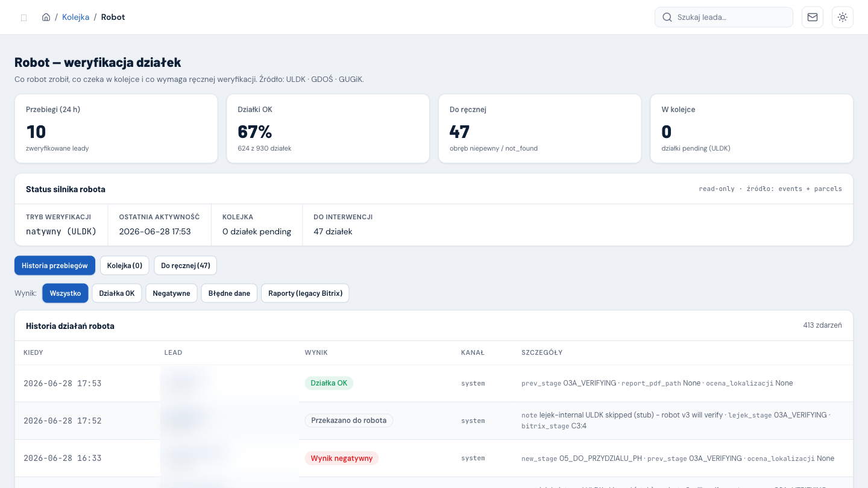
Task: Click the search magnifier icon
Action: [667, 17]
